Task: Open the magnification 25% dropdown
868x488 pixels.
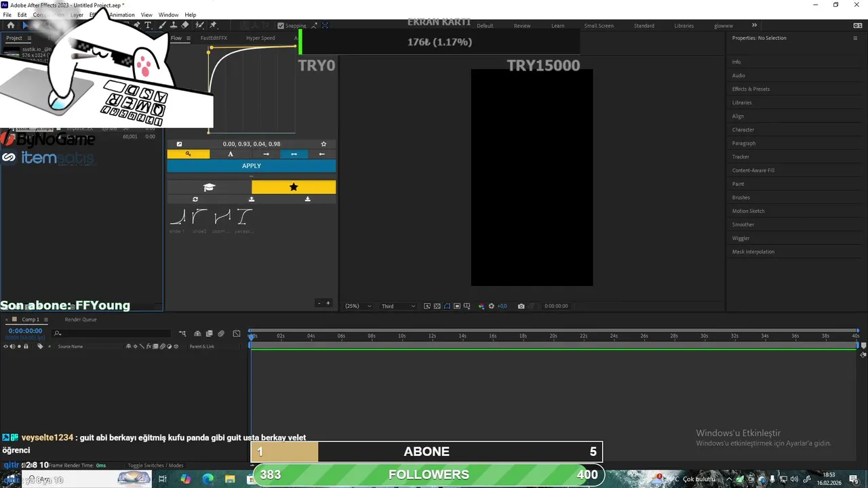Action: [359, 306]
